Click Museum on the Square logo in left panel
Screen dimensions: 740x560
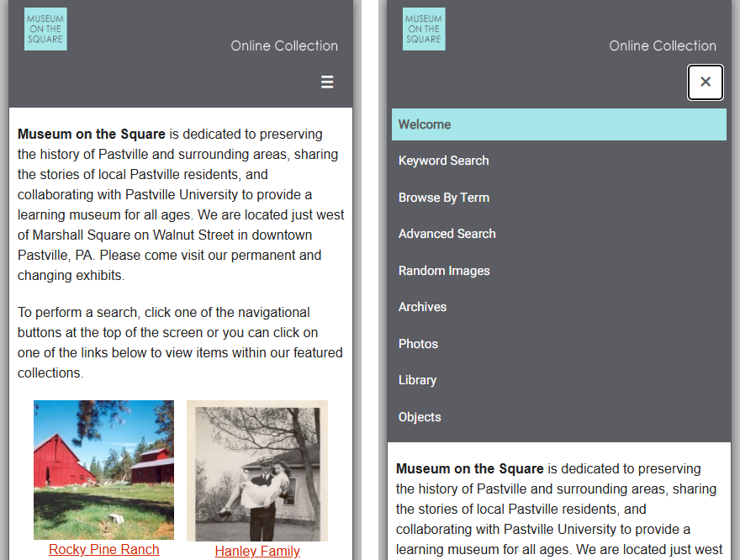[45, 29]
